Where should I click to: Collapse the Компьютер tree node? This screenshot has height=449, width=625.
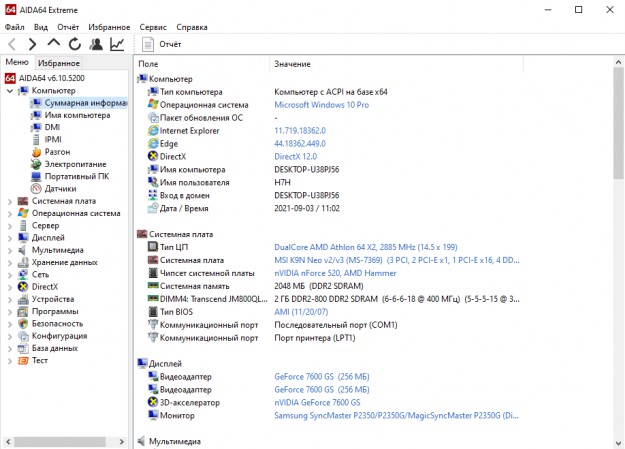tap(10, 91)
